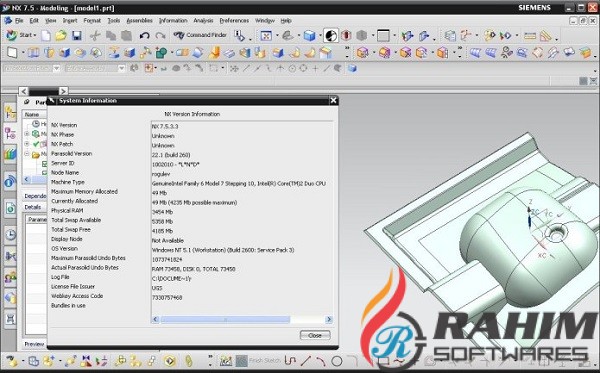Click the Redo arrow icon
The height and width of the screenshot is (373, 600).
160,36
